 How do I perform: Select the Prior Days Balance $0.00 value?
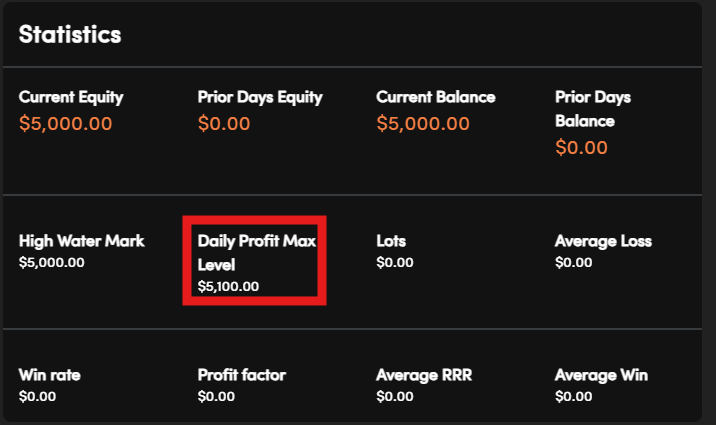click(x=581, y=148)
